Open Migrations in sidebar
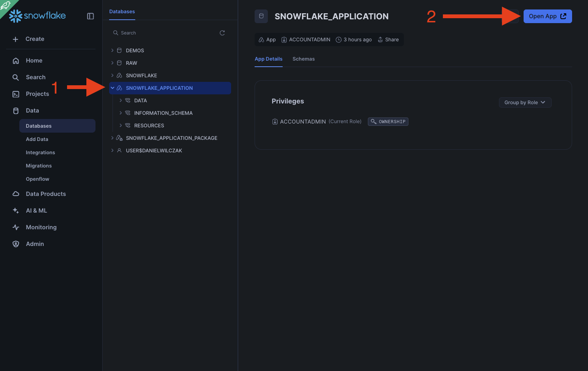The width and height of the screenshot is (588, 371). [x=39, y=166]
